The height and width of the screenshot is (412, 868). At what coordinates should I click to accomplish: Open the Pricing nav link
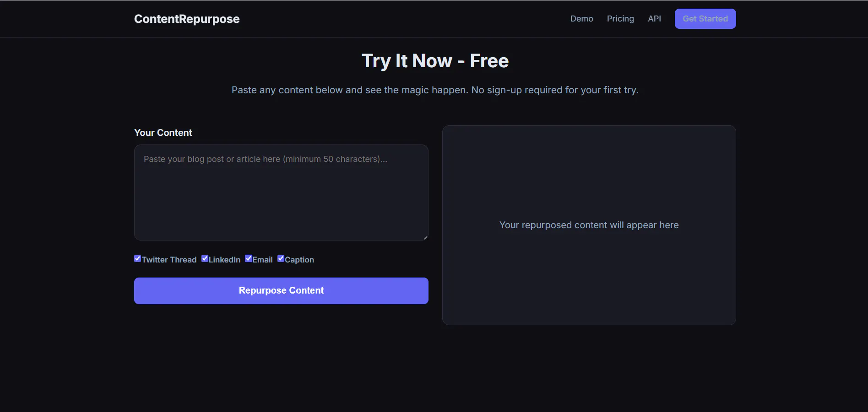coord(620,19)
